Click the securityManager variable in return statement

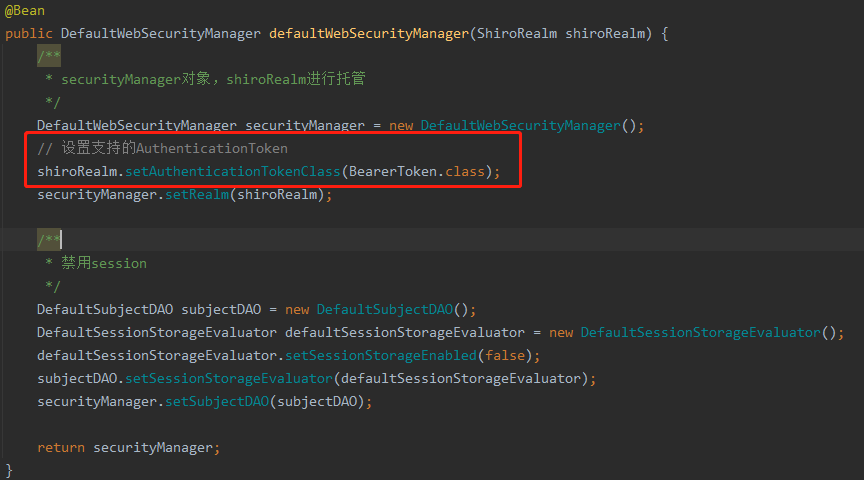(153, 448)
